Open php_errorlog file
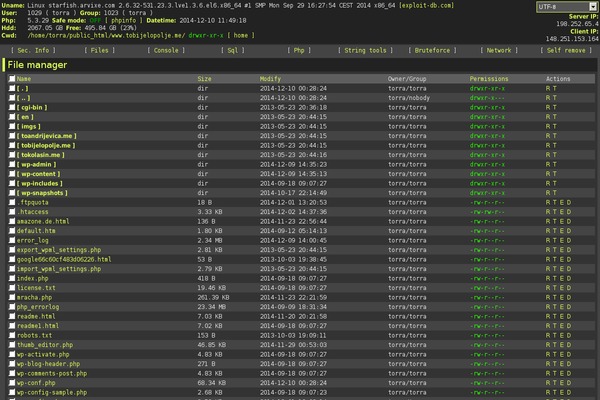 pyautogui.click(x=38, y=307)
